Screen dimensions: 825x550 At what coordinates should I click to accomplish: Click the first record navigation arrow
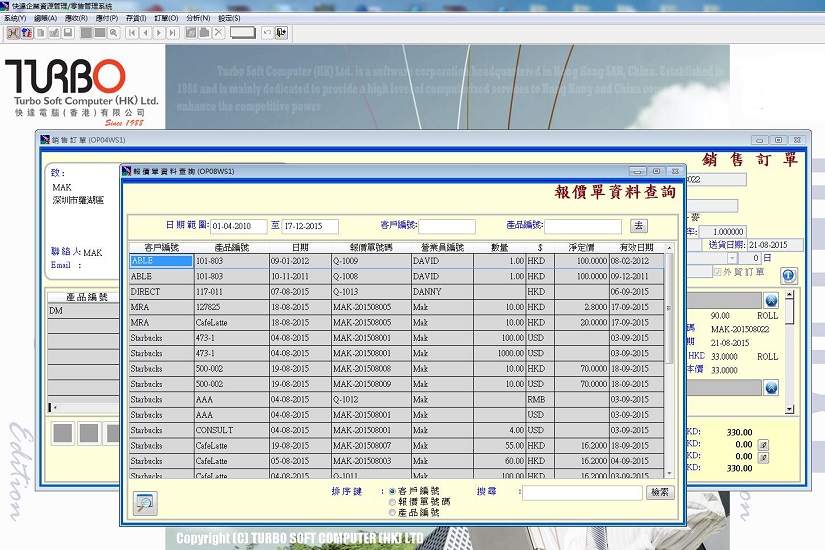(132, 32)
